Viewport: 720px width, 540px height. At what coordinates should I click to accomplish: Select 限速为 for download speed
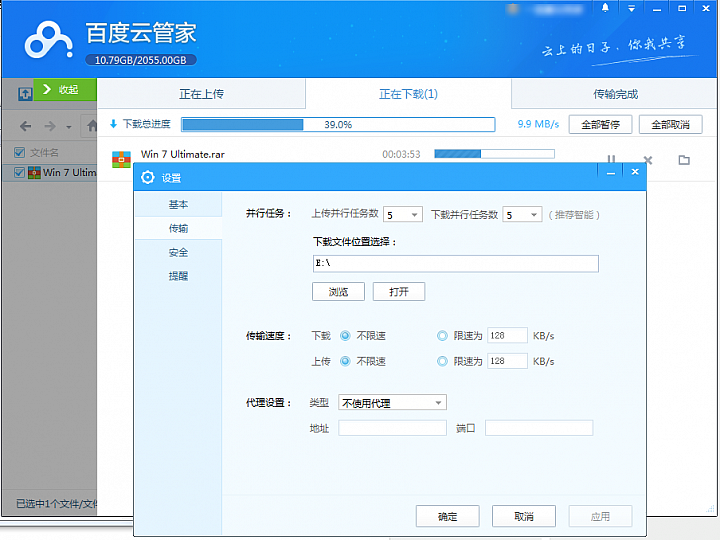[x=442, y=336]
